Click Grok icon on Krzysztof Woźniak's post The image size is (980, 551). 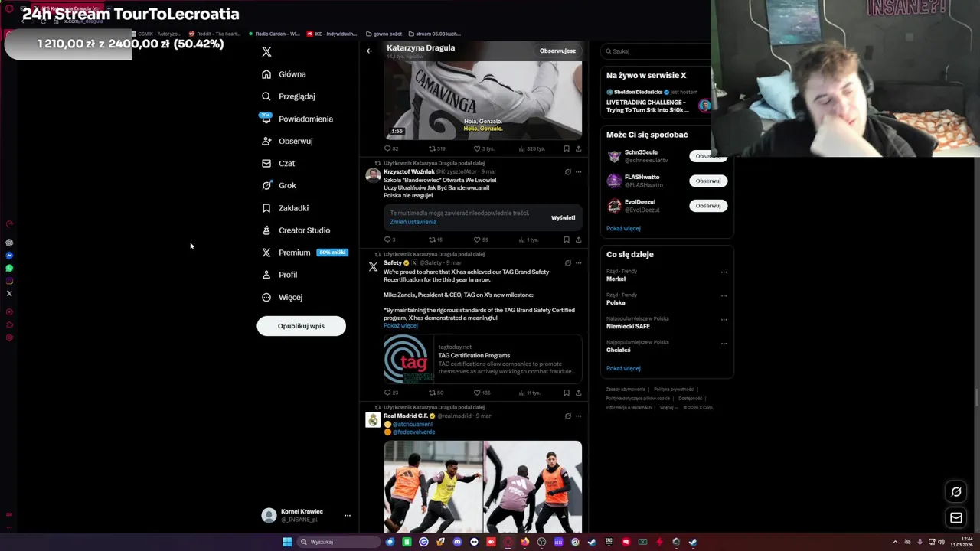(x=567, y=172)
